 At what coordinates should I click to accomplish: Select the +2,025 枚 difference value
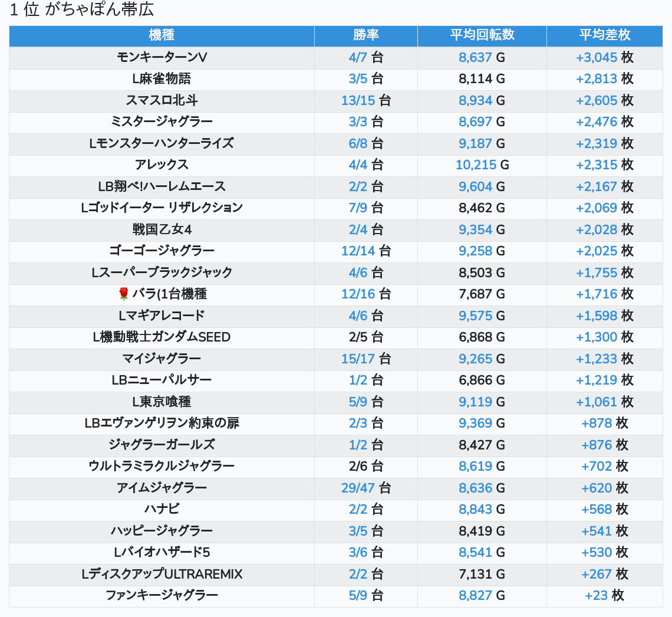(x=604, y=251)
